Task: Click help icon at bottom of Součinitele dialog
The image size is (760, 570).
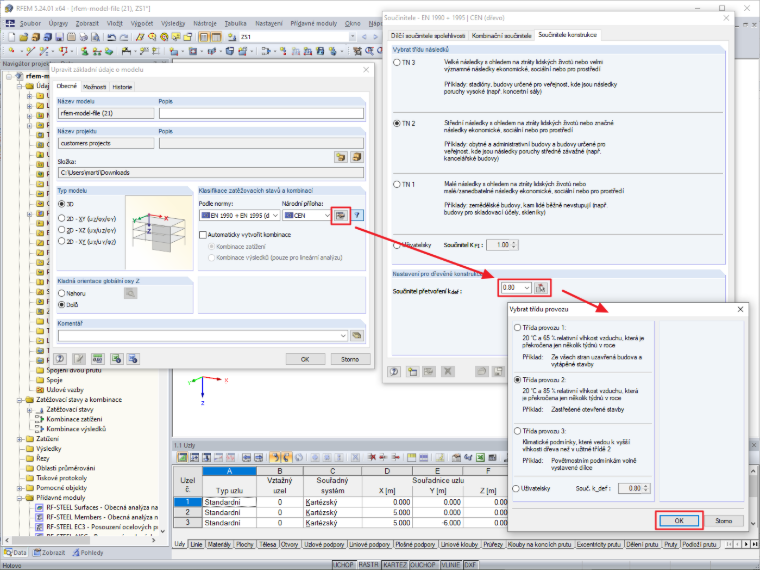Action: tap(394, 372)
